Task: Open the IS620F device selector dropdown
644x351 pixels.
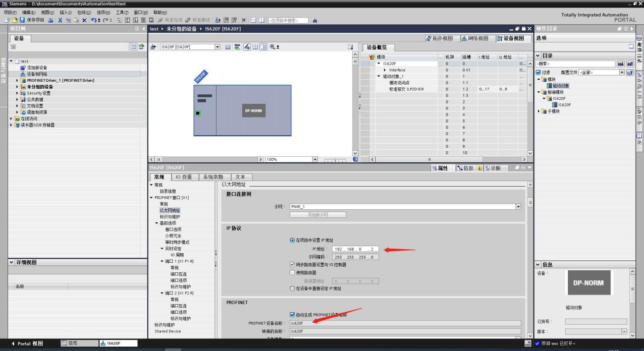Action: click(218, 47)
